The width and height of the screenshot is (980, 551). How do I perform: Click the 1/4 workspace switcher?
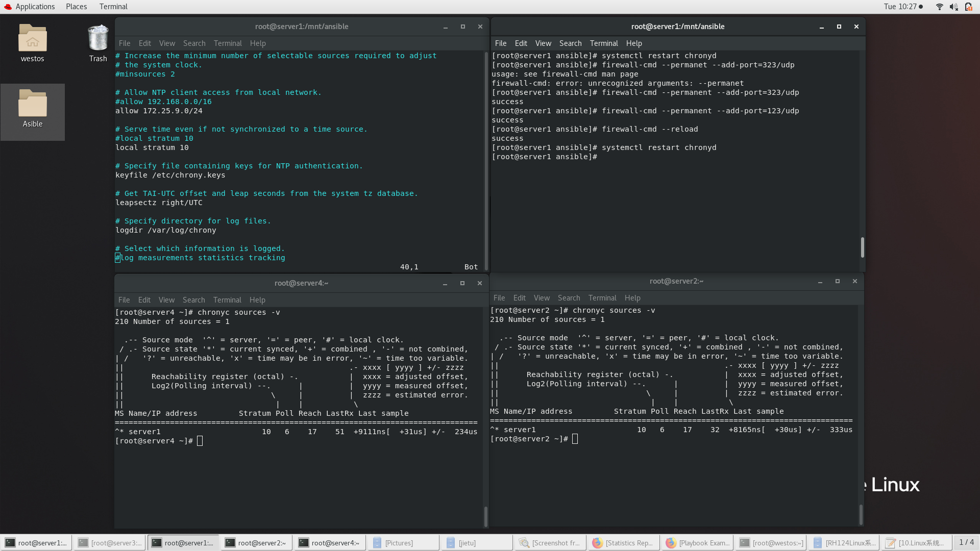pyautogui.click(x=966, y=542)
